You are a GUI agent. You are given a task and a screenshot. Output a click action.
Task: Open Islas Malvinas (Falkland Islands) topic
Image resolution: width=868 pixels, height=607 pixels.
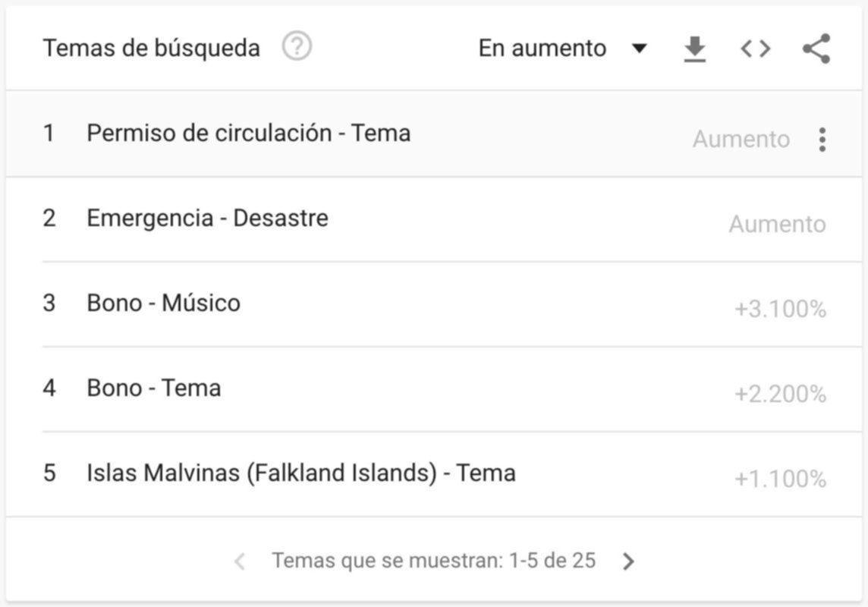[x=300, y=473]
